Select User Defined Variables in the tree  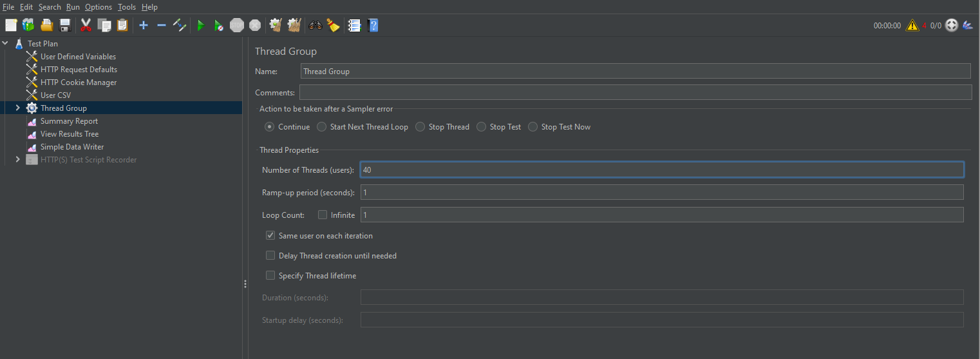pos(78,57)
